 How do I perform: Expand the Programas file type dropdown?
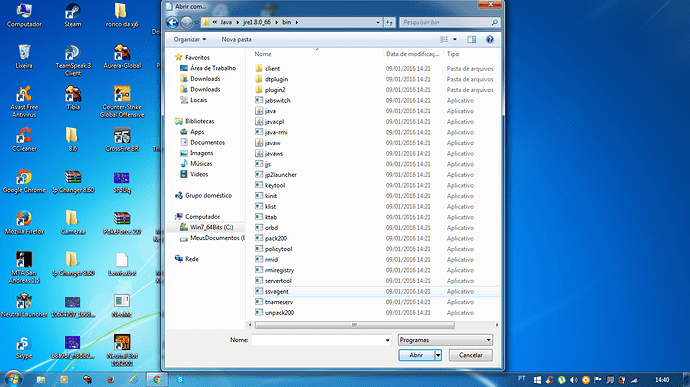445,340
